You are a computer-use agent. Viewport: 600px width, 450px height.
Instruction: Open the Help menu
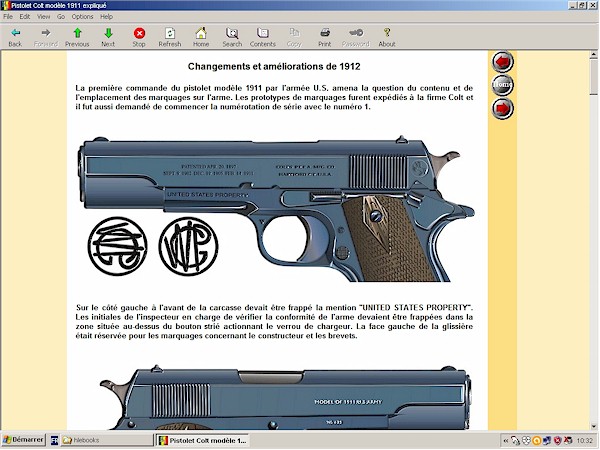click(106, 16)
